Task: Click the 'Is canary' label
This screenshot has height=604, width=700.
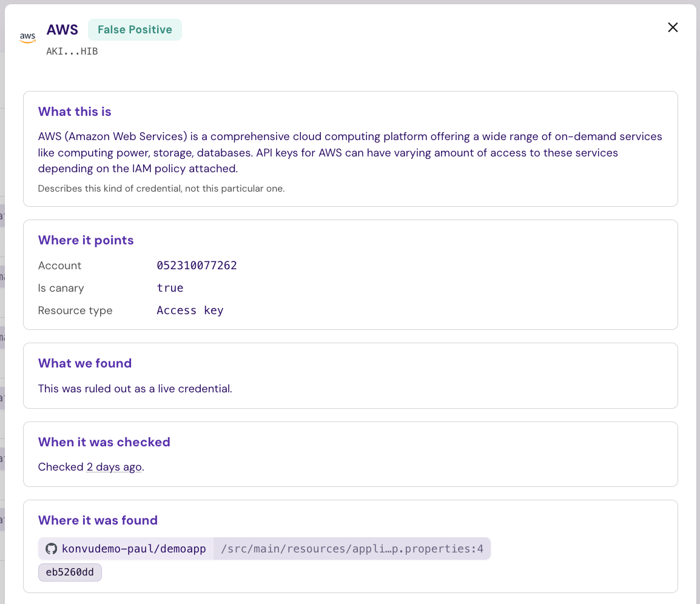Action: 61,289
